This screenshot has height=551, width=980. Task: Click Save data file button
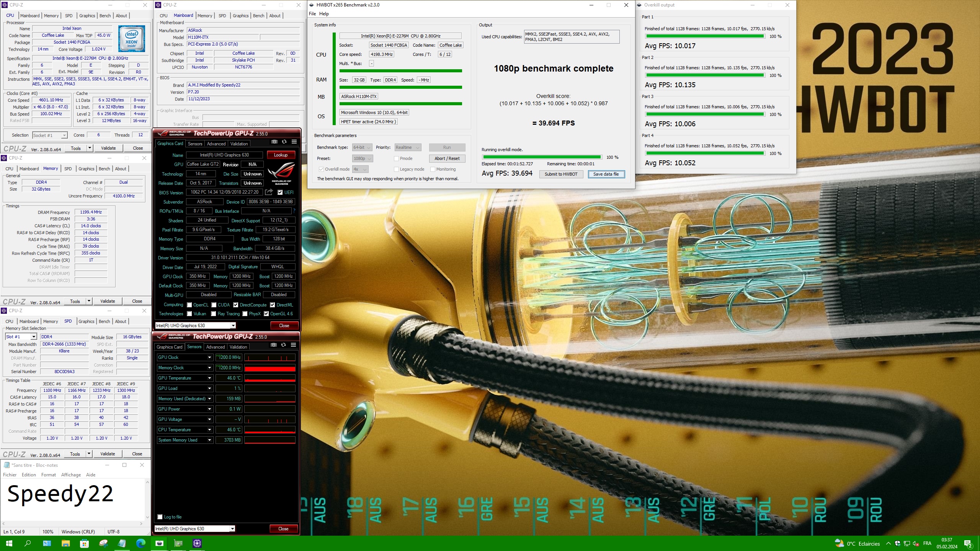tap(606, 174)
